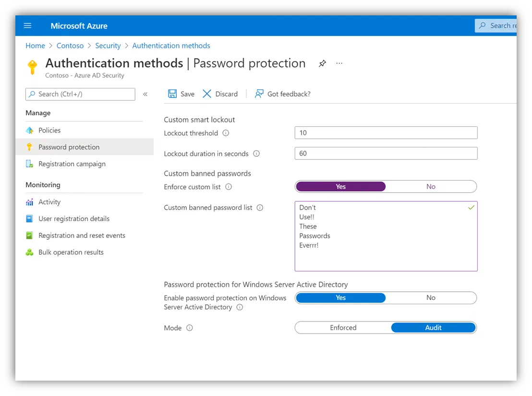Discard the unsaved changes
532x396 pixels.
pos(220,94)
